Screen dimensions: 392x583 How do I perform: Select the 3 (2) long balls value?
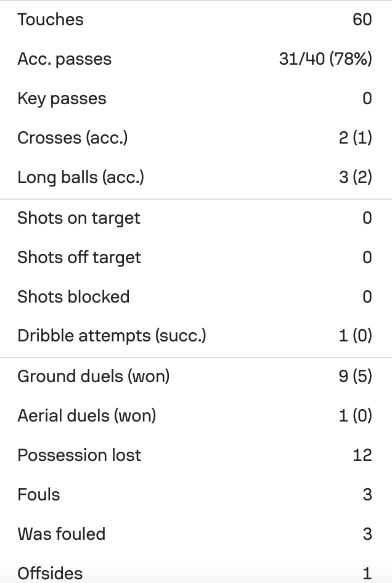coord(355,177)
